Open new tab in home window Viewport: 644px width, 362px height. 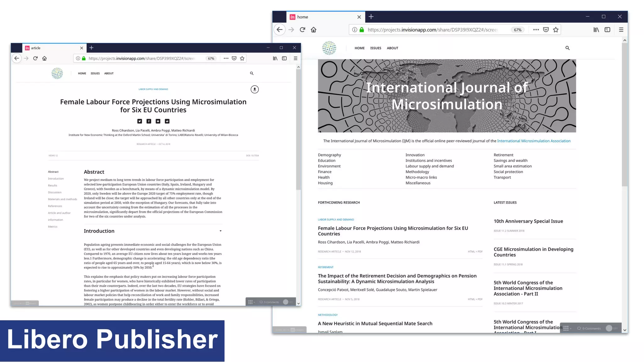click(x=371, y=17)
